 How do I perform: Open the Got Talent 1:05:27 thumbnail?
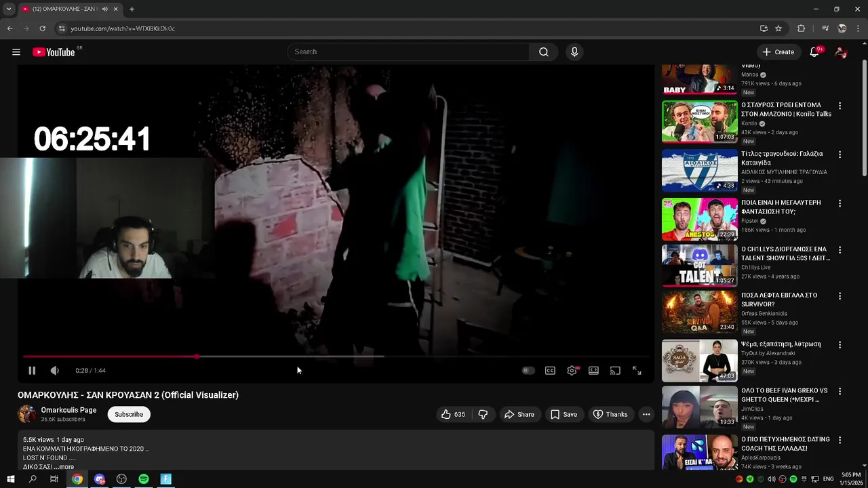[699, 265]
